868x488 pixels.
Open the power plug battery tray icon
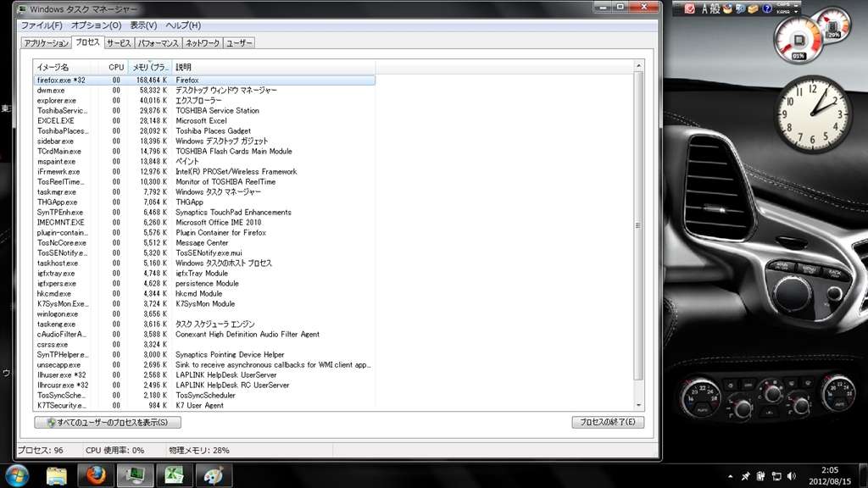tap(760, 476)
